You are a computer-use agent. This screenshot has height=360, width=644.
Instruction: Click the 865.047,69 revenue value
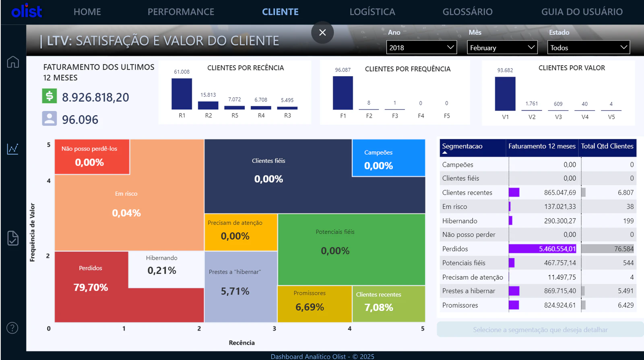pyautogui.click(x=560, y=192)
